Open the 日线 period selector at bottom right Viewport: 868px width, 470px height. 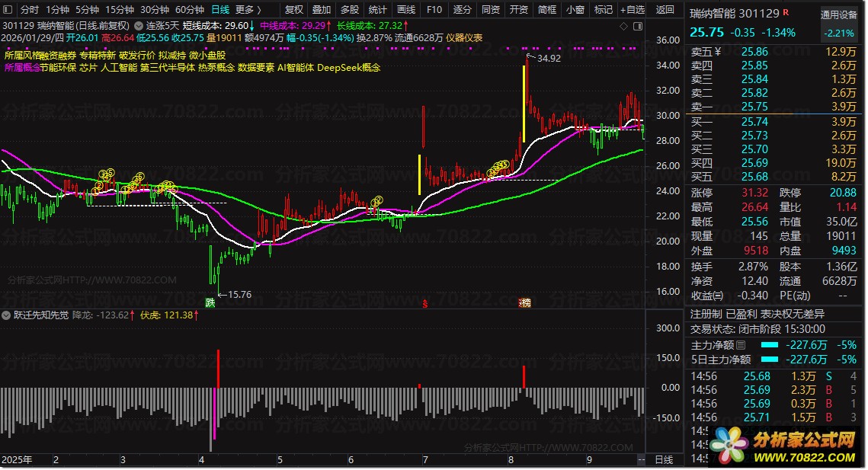[x=664, y=460]
